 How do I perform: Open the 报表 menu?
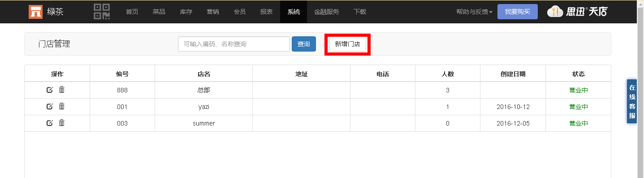[266, 12]
